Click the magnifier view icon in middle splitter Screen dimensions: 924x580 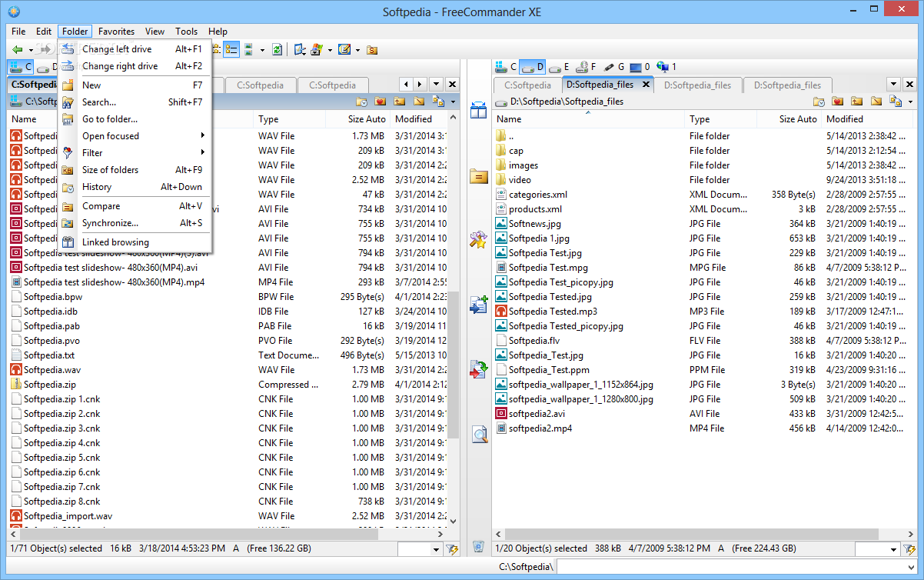point(479,435)
